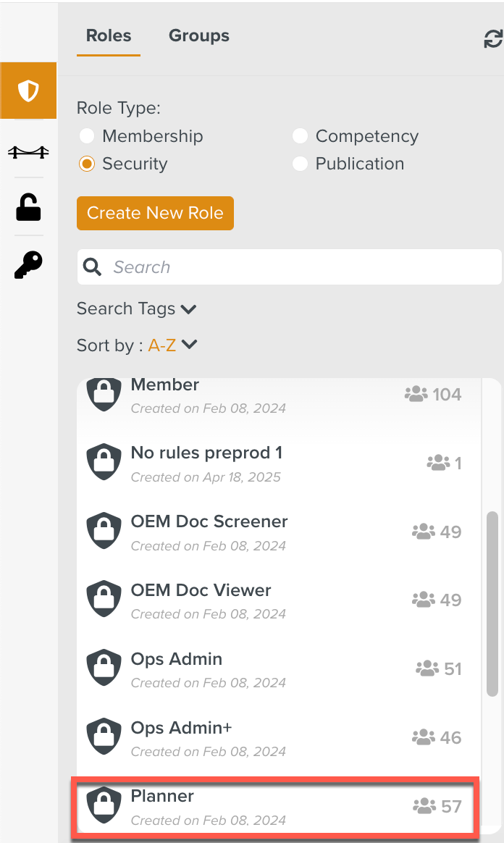Click the open padlock sidebar icon
The height and width of the screenshot is (843, 504).
(28, 208)
